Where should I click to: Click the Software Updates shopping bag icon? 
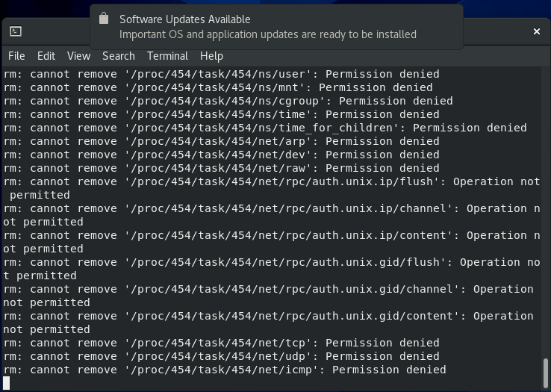point(104,19)
